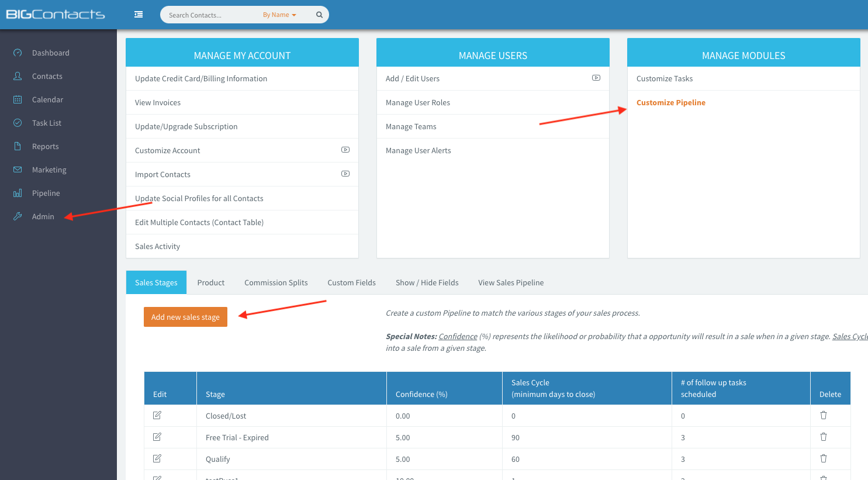The image size is (868, 480).
Task: Open Customize Tasks
Action: coord(665,78)
